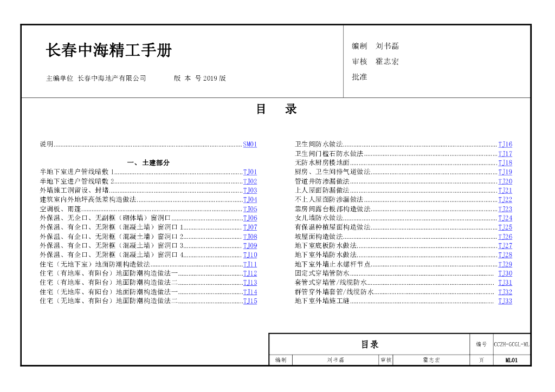Open link TJ01
This screenshot has height=392, width=555.
pos(250,172)
